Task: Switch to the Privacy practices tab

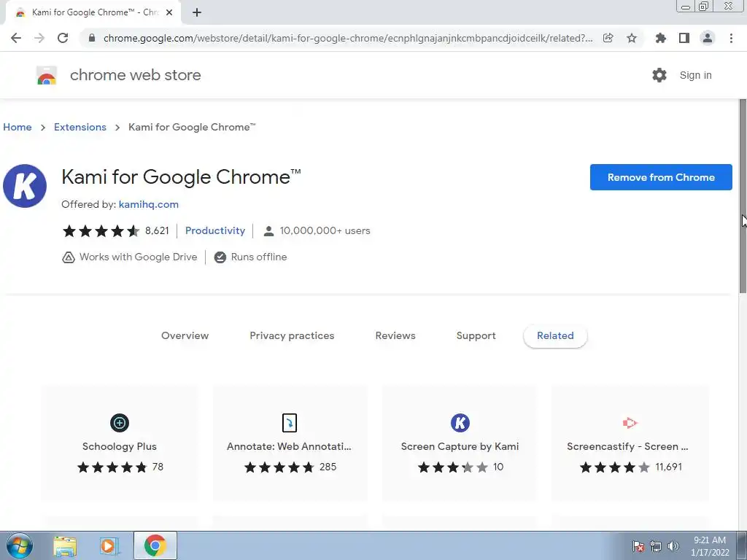Action: [292, 335]
